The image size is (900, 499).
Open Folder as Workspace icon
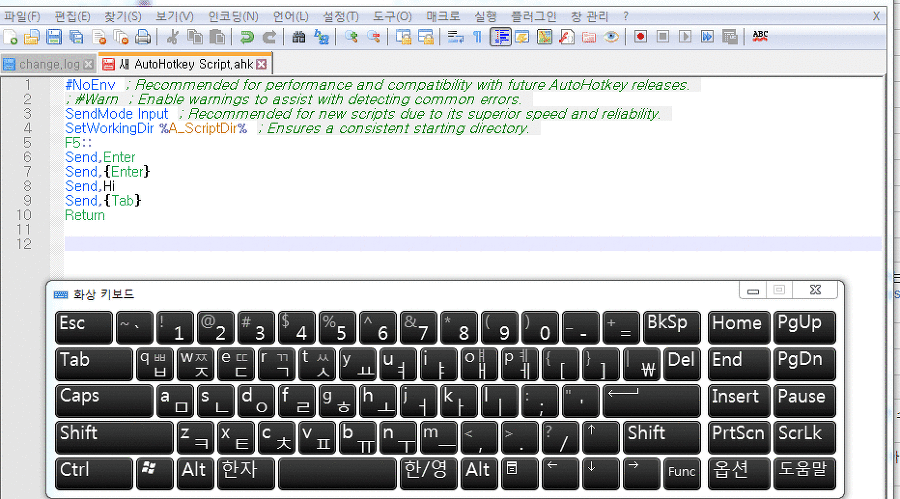tap(589, 37)
